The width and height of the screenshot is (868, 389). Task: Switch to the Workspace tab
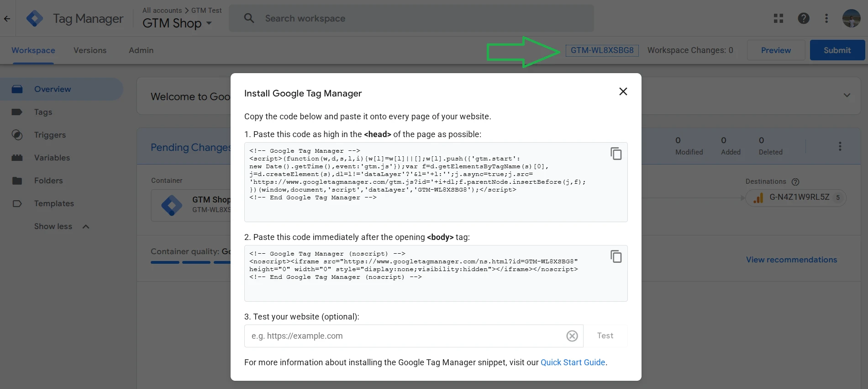point(33,50)
